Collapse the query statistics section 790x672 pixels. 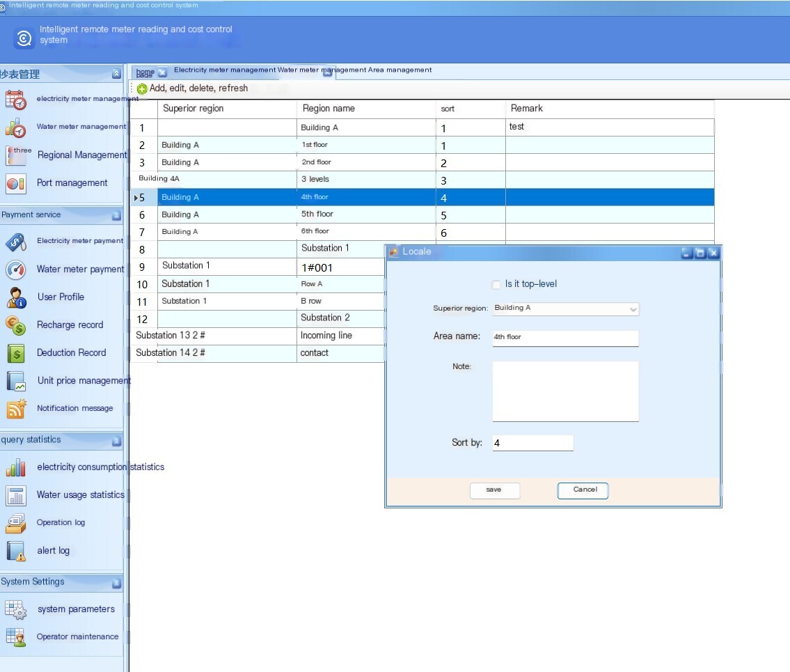click(x=116, y=441)
